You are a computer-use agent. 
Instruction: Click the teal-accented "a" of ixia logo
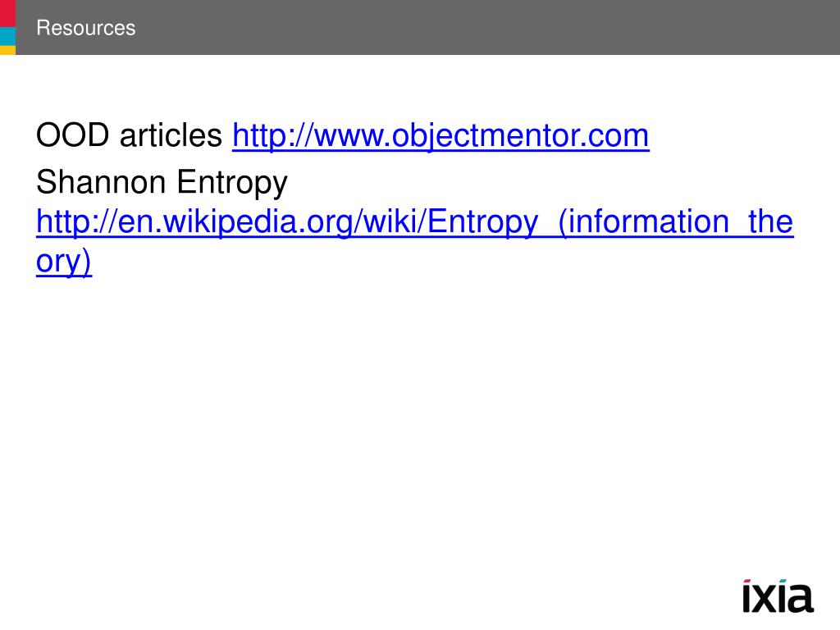coord(800,598)
